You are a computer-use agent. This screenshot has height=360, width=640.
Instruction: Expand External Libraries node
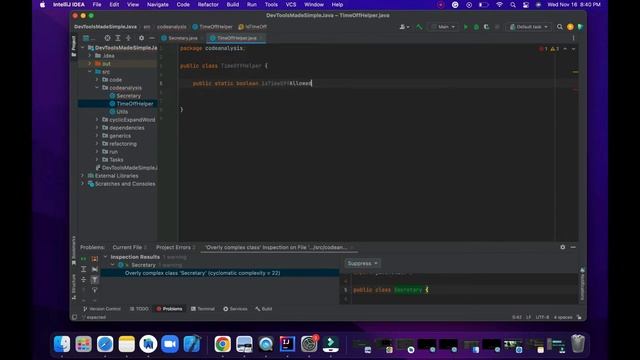(x=82, y=176)
